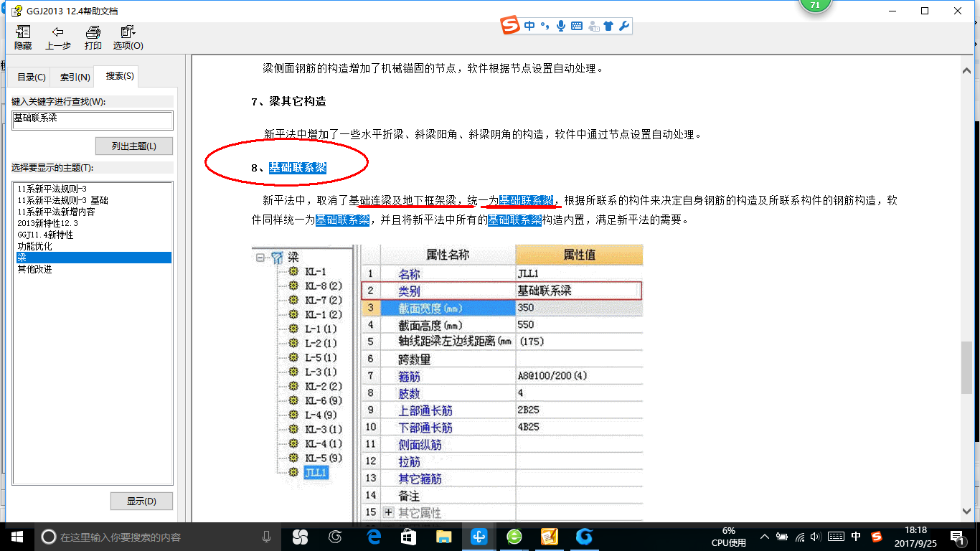
Task: Select JLL1 in the beam tree
Action: coord(316,472)
